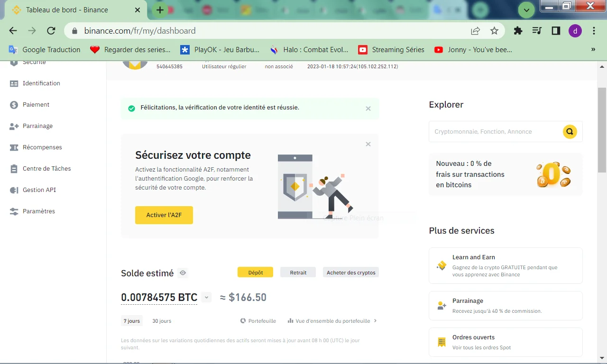The height and width of the screenshot is (364, 607).
Task: Bookmark this page with star icon
Action: (x=494, y=31)
